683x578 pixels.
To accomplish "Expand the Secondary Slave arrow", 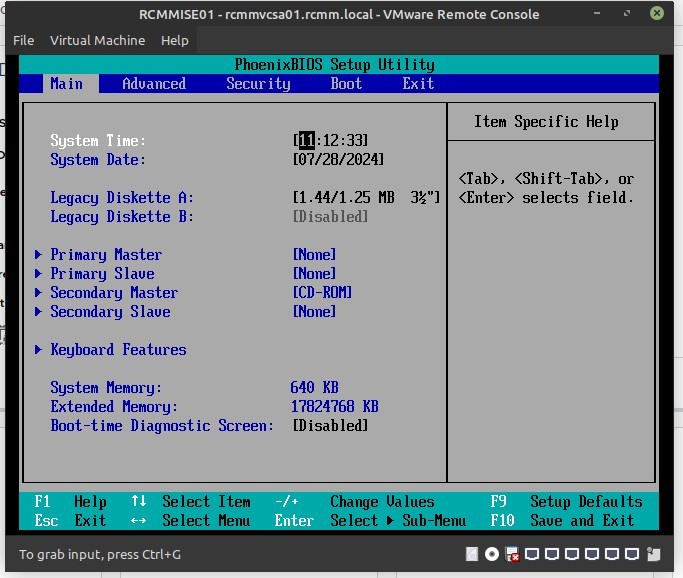I will coord(38,311).
